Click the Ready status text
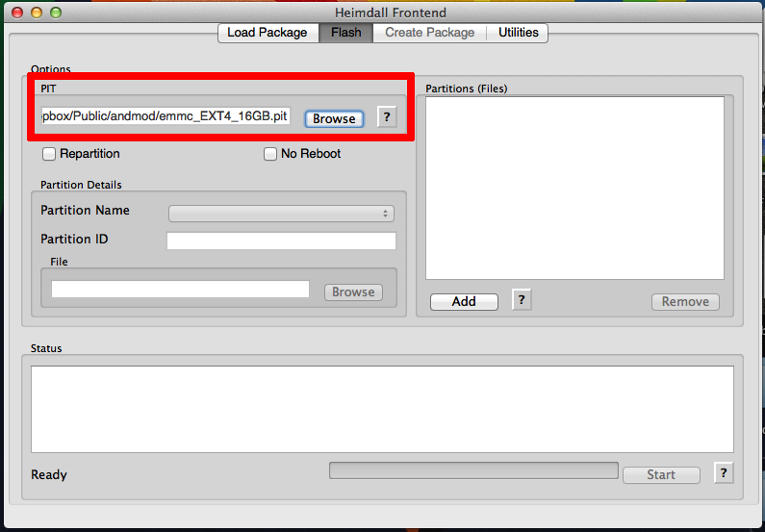Screen dimensions: 765x532 pyautogui.click(x=49, y=475)
